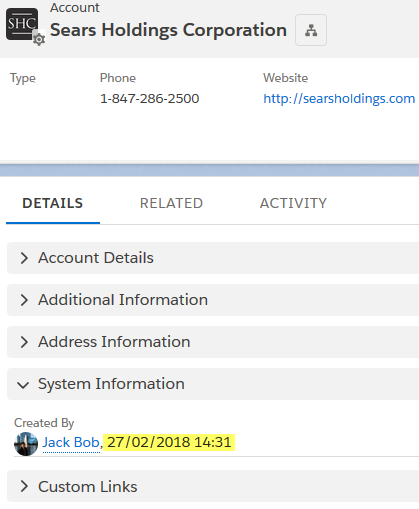Viewport: 419px width, 509px height.
Task: Open the account hierarchy view button
Action: pyautogui.click(x=311, y=30)
